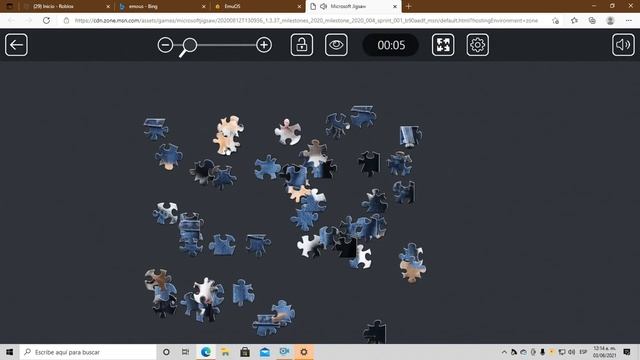Go back with the game's arrow button
Image resolution: width=640 pixels, height=360 pixels.
(x=16, y=45)
